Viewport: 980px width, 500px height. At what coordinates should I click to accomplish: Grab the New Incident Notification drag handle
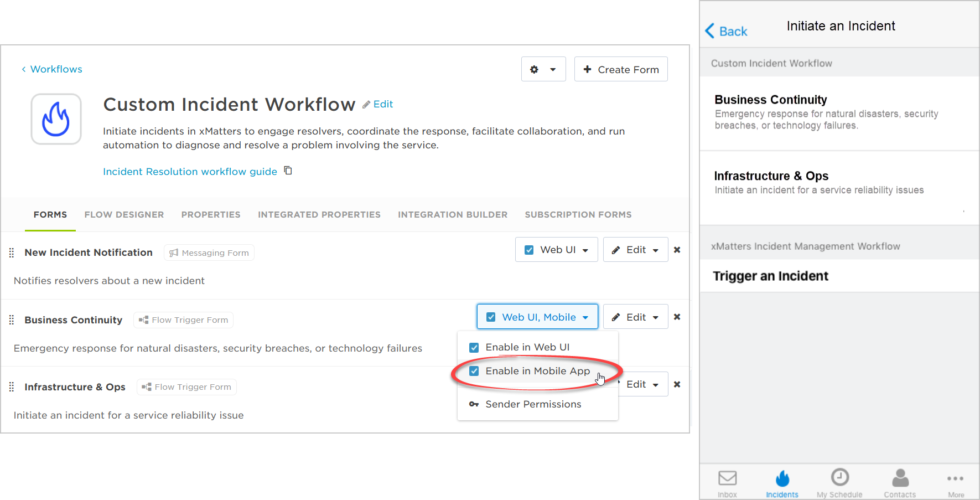click(12, 252)
